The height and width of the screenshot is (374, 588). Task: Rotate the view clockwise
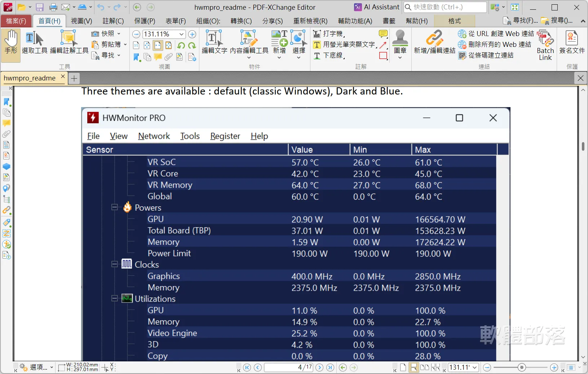192,45
